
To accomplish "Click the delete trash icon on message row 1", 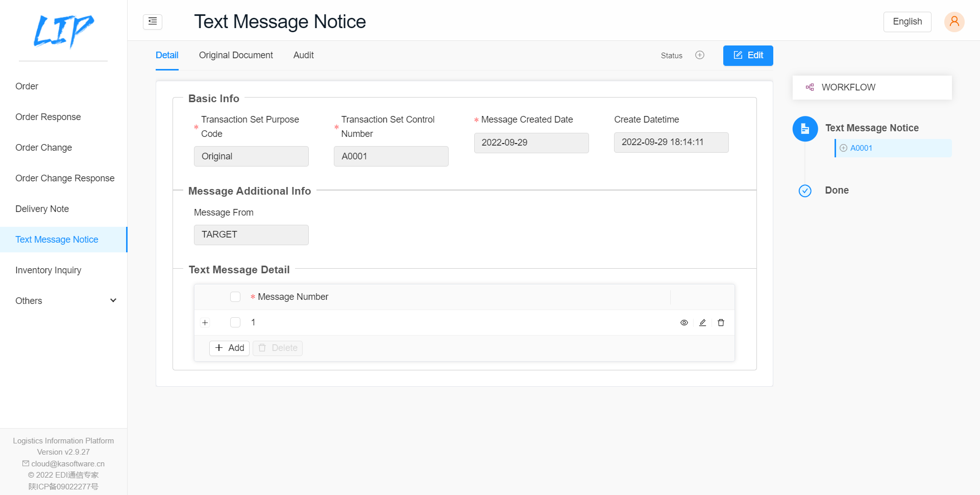I will (721, 322).
